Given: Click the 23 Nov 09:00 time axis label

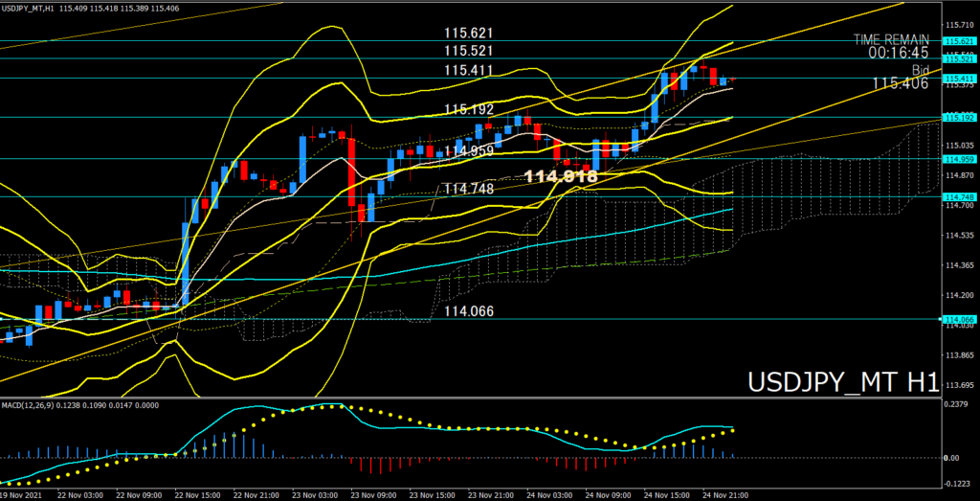Looking at the screenshot, I should tap(375, 494).
